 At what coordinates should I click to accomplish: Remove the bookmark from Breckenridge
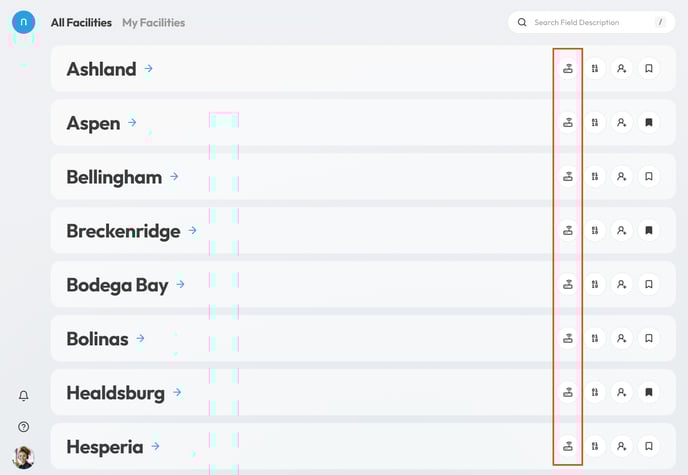(x=649, y=230)
